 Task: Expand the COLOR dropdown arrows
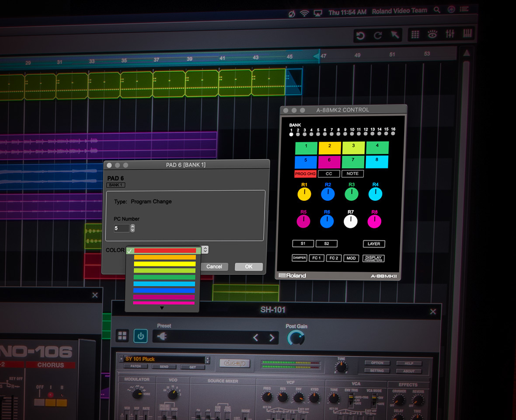[205, 250]
